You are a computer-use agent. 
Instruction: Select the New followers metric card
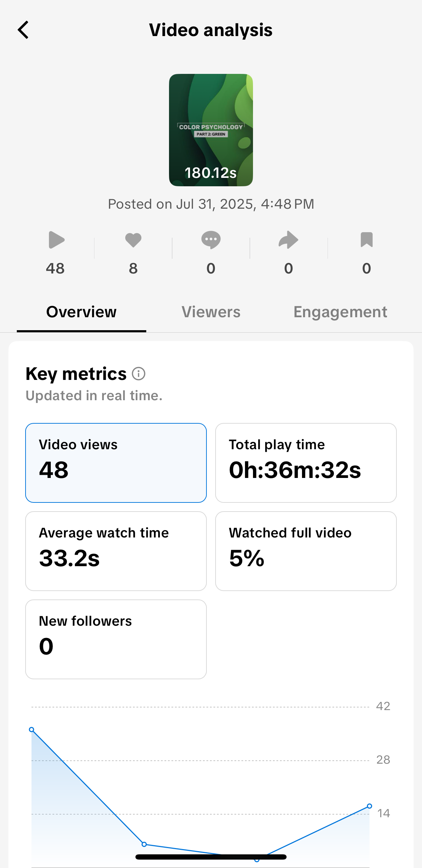click(116, 639)
